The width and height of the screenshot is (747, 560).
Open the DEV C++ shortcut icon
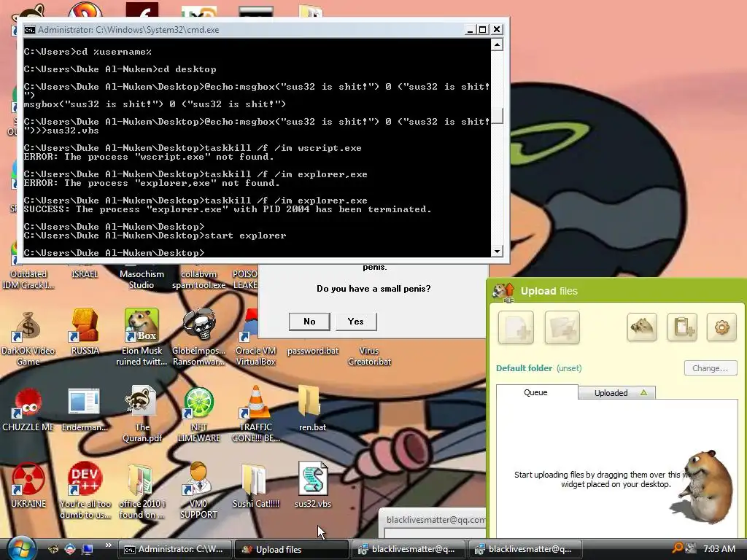tap(85, 479)
